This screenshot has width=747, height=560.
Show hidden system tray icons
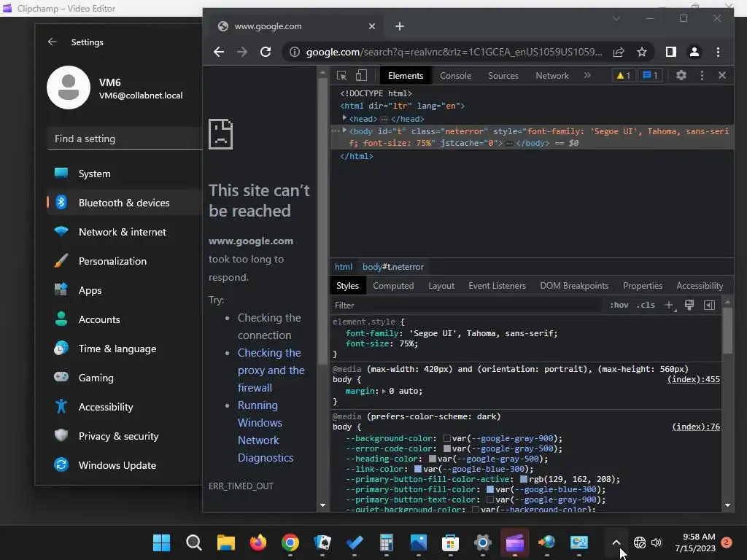tap(616, 542)
